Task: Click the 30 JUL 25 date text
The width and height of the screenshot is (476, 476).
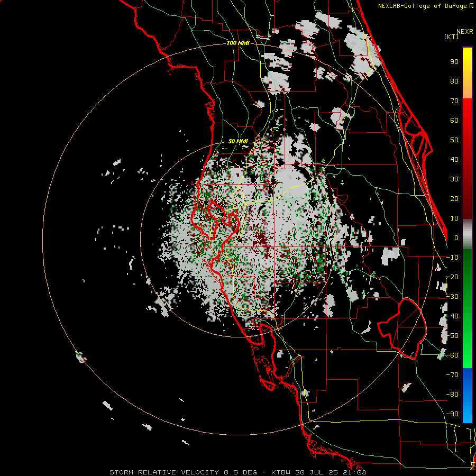Action: [321, 472]
